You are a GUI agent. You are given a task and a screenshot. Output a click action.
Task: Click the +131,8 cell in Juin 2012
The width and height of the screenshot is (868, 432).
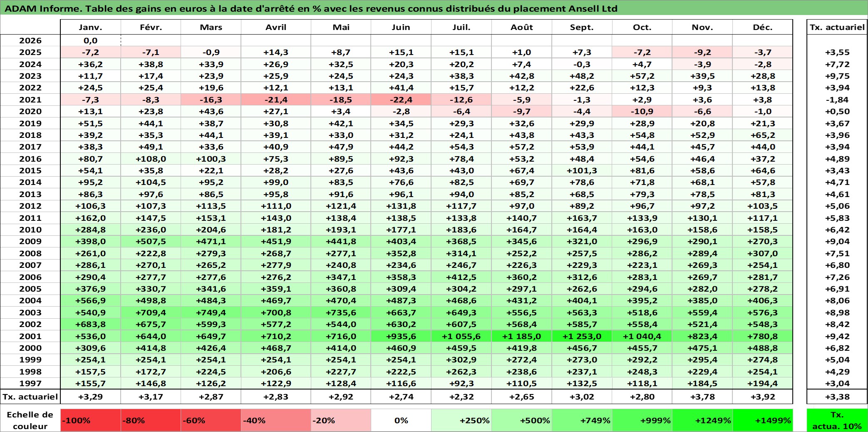click(x=401, y=206)
